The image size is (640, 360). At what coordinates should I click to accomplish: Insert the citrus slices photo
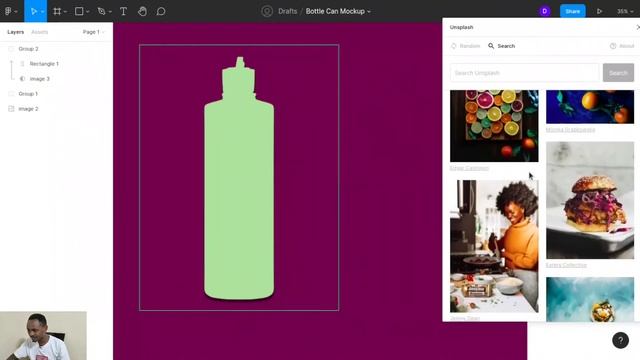494,126
